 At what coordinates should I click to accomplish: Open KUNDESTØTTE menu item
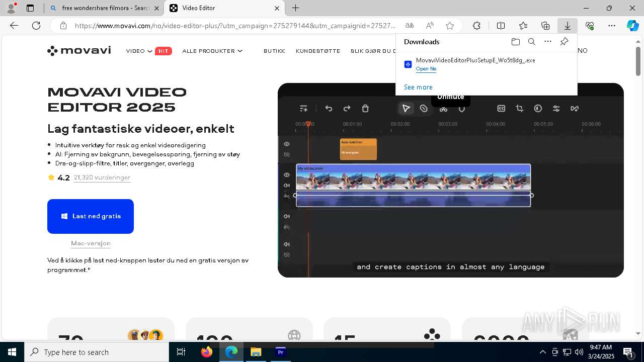(x=318, y=51)
